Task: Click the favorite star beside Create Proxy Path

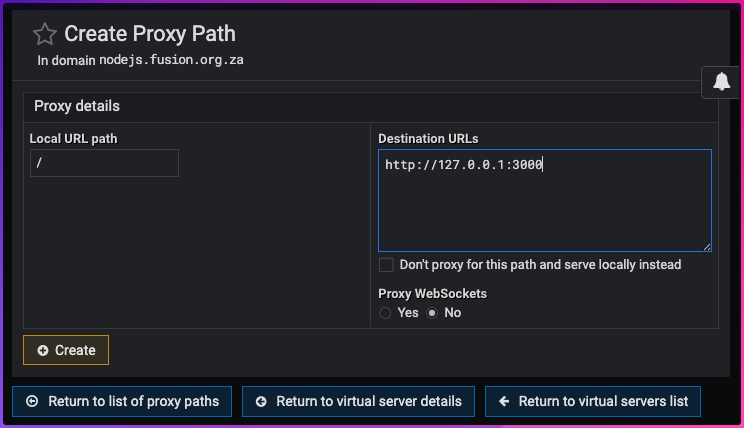Action: [45, 34]
